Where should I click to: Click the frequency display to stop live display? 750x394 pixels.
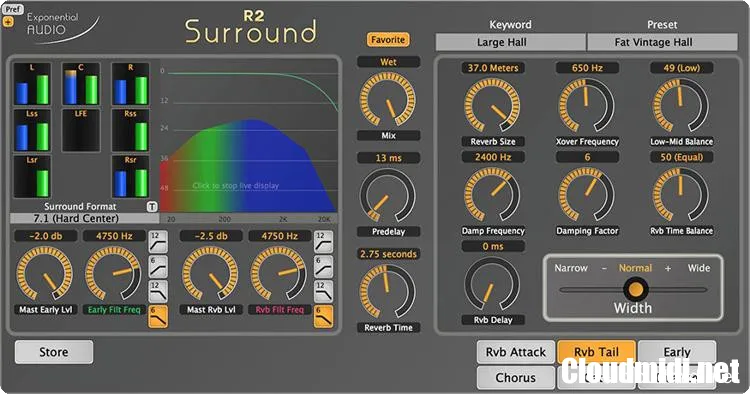click(x=249, y=139)
